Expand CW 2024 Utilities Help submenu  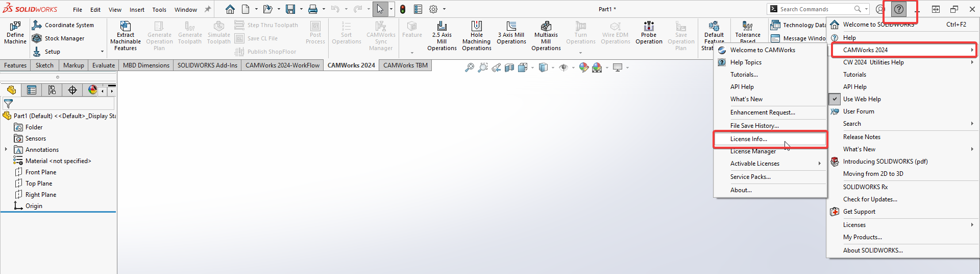tap(972, 62)
